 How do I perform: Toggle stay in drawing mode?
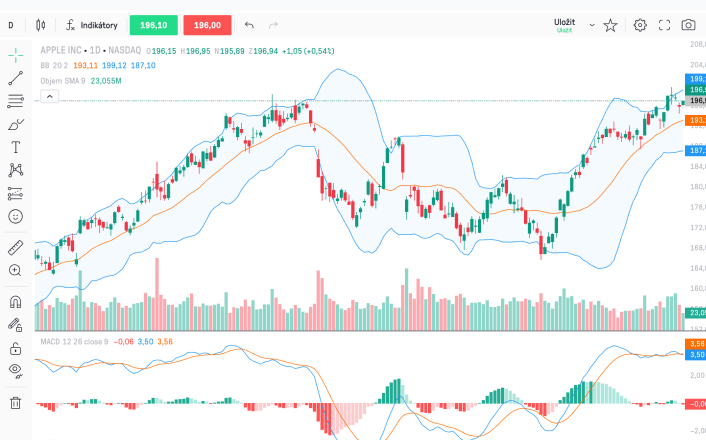tap(16, 325)
